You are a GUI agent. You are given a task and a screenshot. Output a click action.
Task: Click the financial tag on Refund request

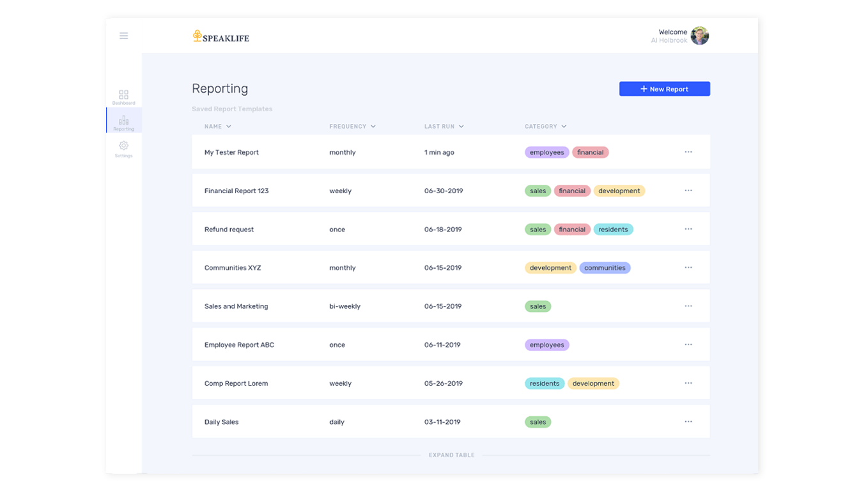click(x=572, y=229)
